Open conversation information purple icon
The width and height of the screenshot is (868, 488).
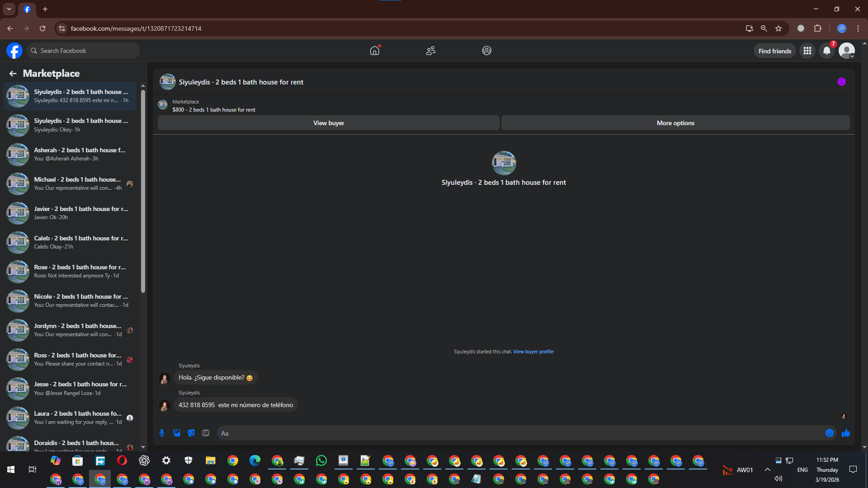(841, 82)
